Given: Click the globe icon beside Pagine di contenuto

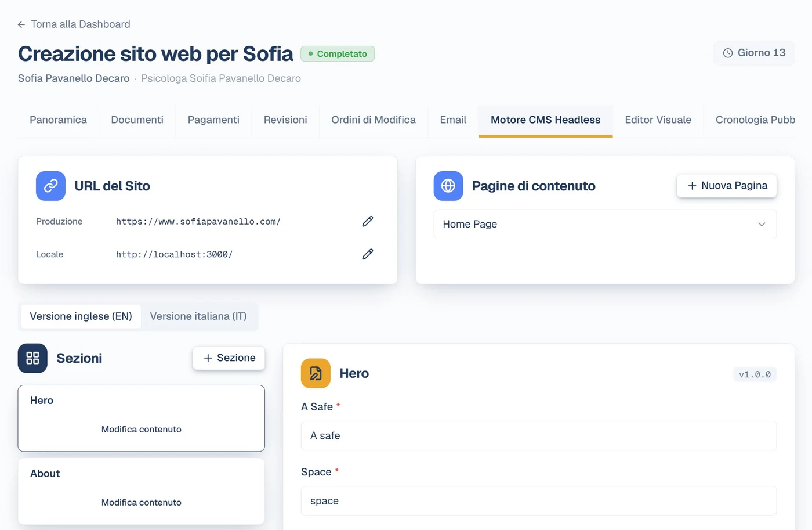Looking at the screenshot, I should [448, 186].
